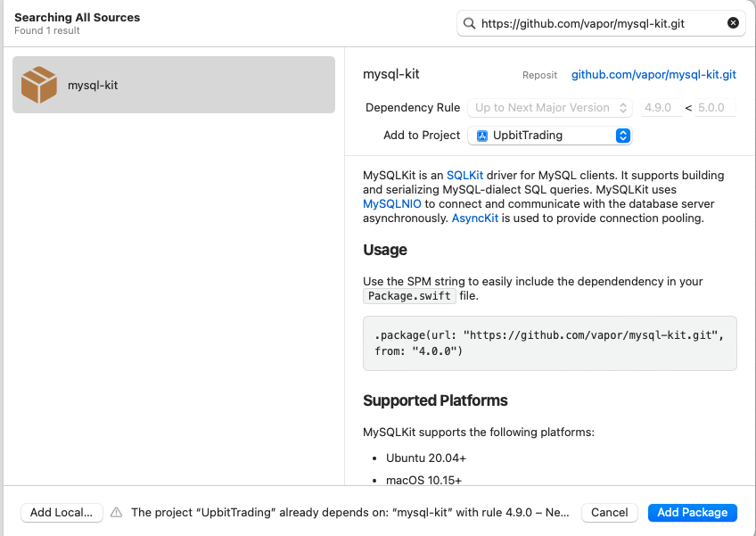Click the Usage heading
The width and height of the screenshot is (756, 536).
click(385, 250)
